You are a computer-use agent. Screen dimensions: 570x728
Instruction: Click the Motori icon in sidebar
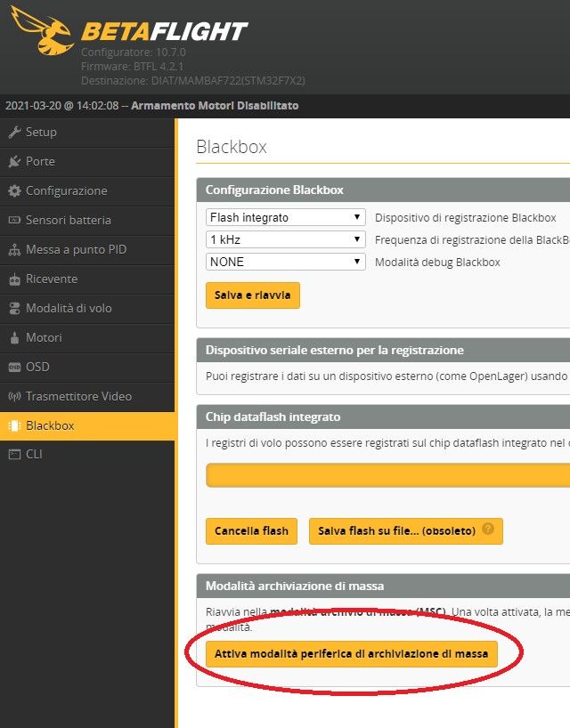coord(13,338)
